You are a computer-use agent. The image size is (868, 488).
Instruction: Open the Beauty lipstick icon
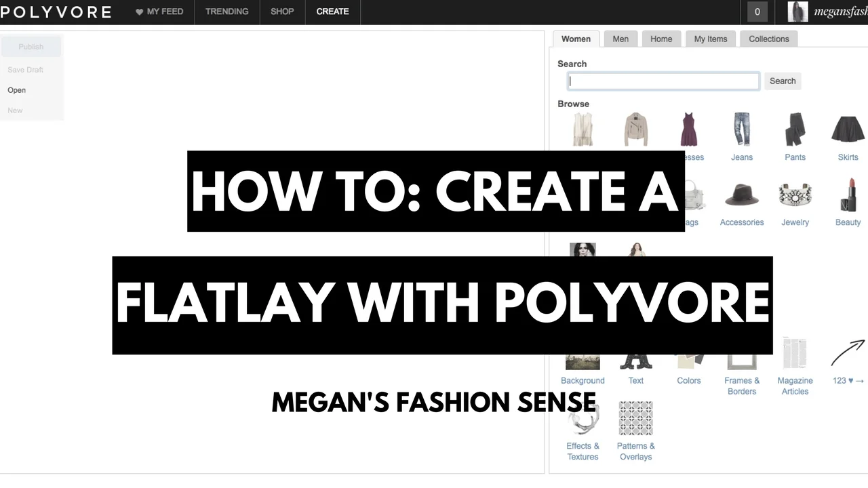[x=848, y=195]
